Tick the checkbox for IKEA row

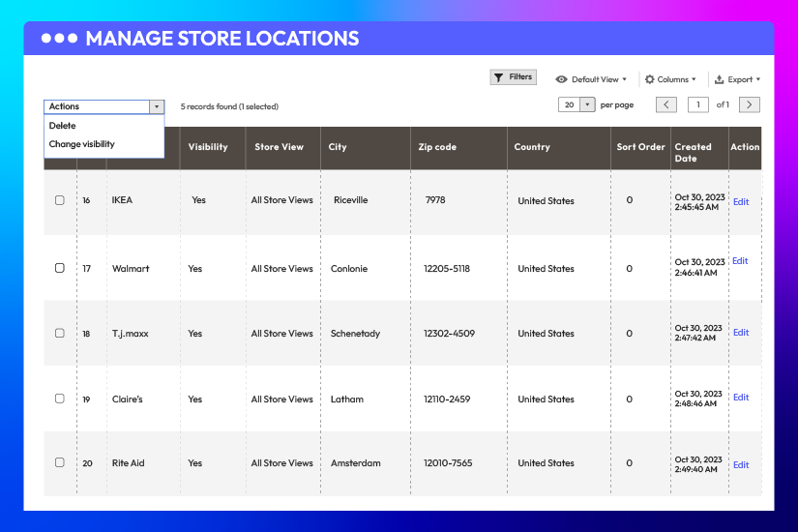click(x=60, y=200)
